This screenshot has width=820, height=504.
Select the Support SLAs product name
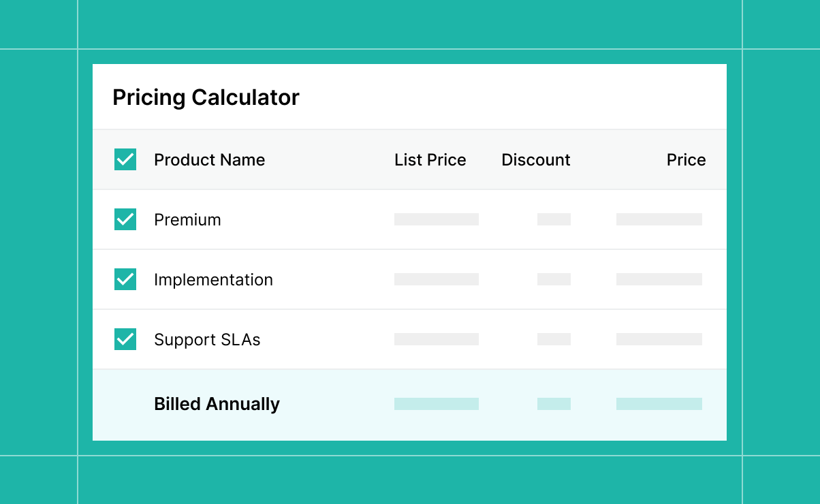(x=207, y=340)
